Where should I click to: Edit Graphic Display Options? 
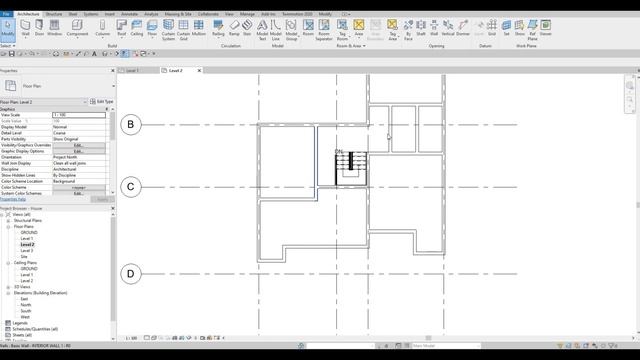[79, 151]
